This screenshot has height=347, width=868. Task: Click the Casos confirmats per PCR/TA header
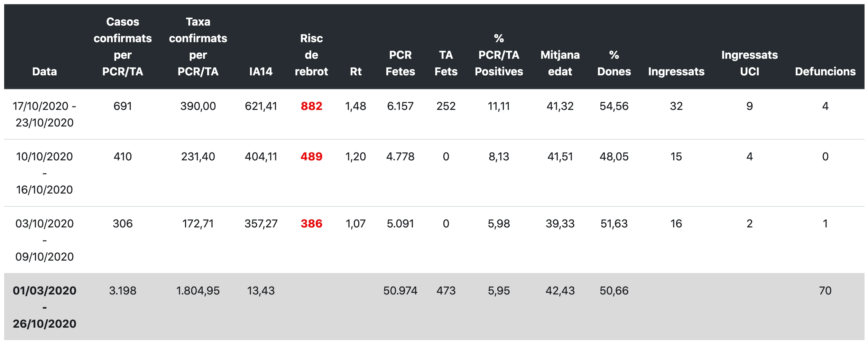click(x=122, y=47)
